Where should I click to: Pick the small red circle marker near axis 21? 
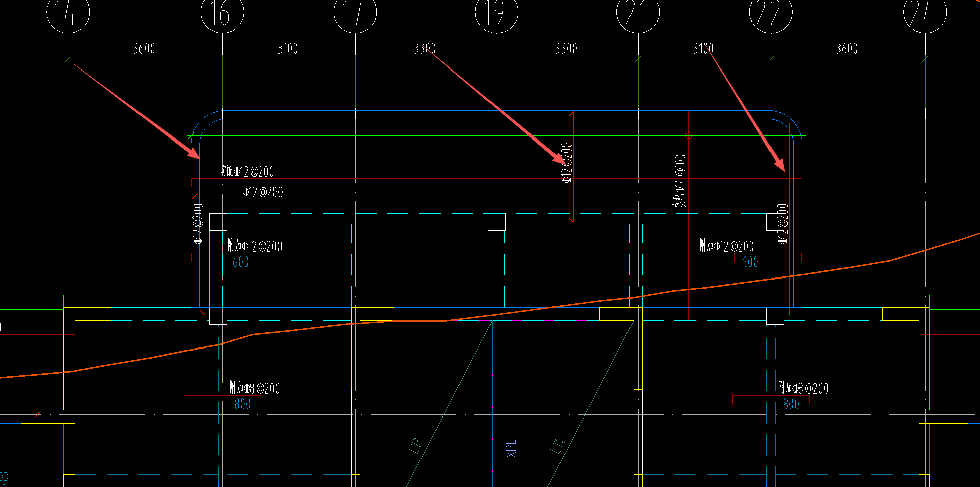click(689, 136)
